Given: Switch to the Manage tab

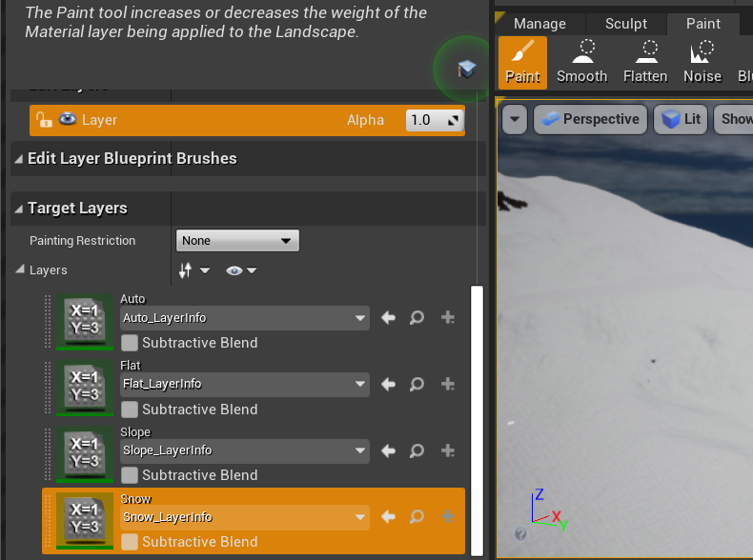Looking at the screenshot, I should pyautogui.click(x=539, y=24).
